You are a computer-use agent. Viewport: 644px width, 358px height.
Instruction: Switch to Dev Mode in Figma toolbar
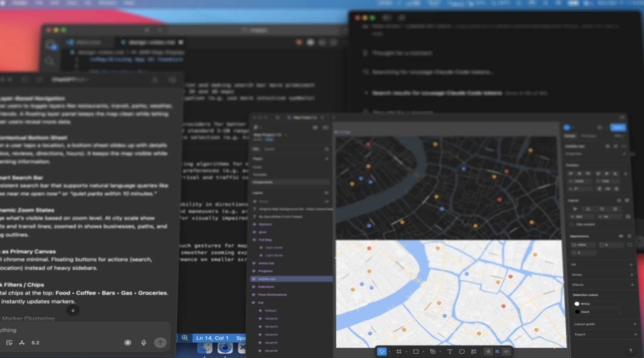click(x=506, y=352)
